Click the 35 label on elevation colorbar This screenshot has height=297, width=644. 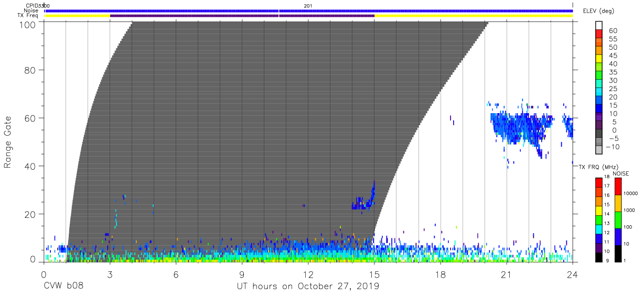[613, 72]
